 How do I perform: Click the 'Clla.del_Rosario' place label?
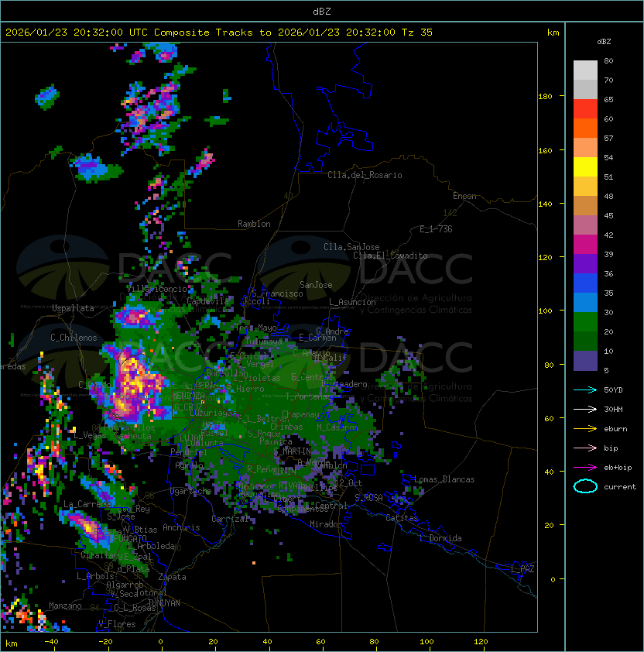click(365, 175)
